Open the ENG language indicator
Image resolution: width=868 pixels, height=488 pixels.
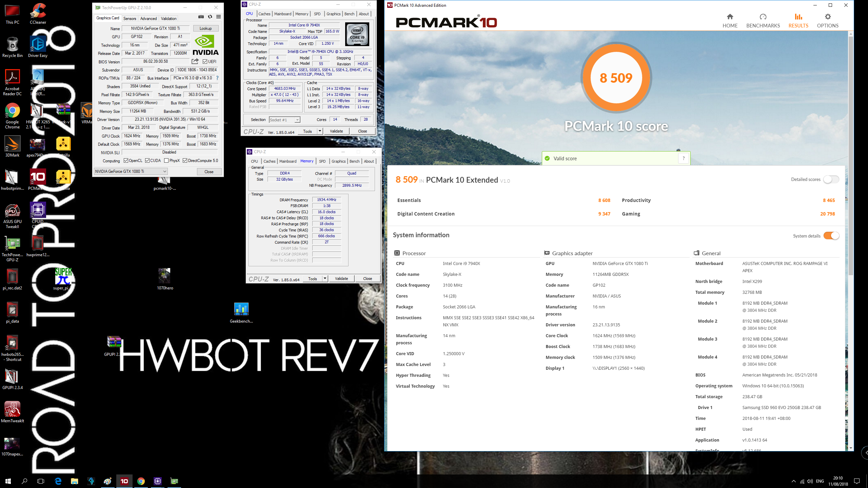pos(820,481)
